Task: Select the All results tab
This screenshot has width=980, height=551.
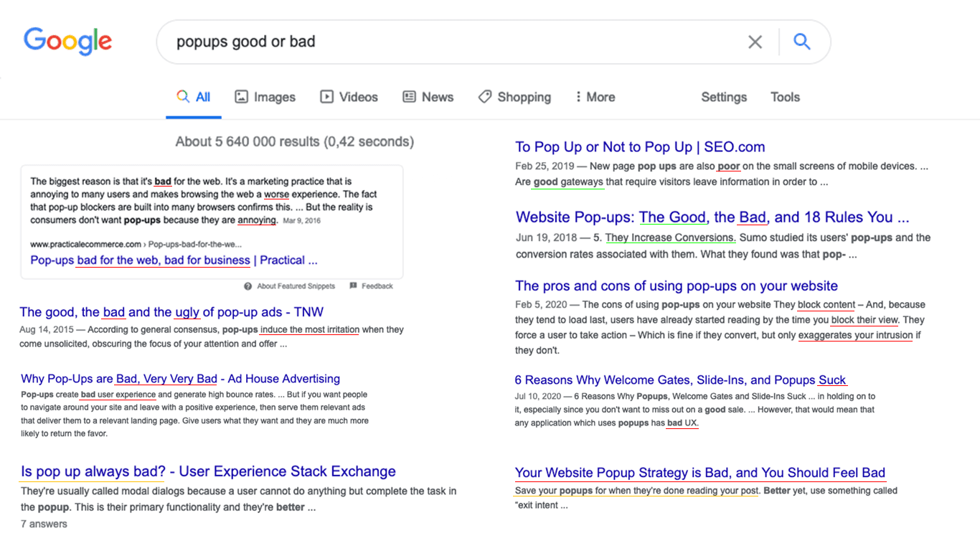Action: click(194, 97)
